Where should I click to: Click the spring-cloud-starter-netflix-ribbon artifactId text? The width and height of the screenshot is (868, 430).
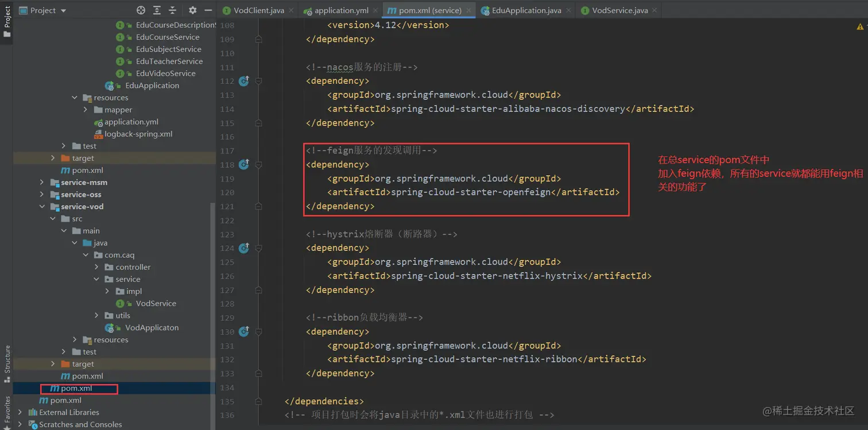484,359
